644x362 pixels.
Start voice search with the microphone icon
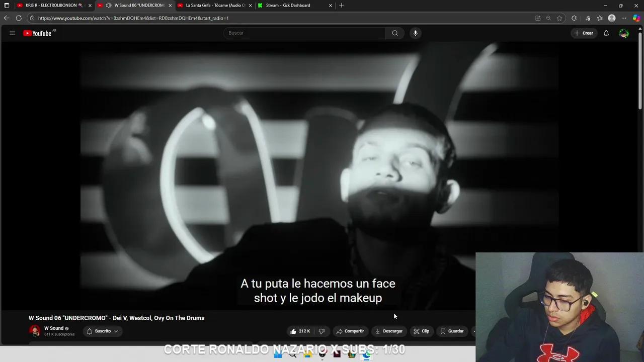coord(415,33)
